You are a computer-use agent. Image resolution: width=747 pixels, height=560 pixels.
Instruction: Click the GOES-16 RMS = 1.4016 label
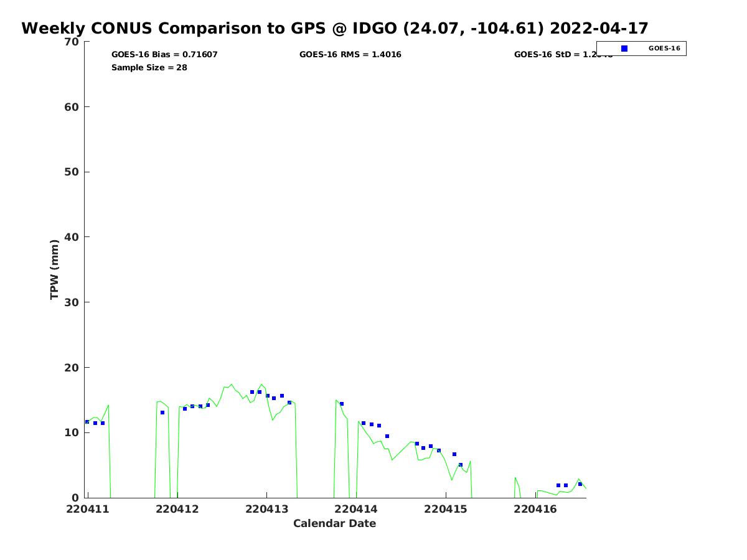350,55
